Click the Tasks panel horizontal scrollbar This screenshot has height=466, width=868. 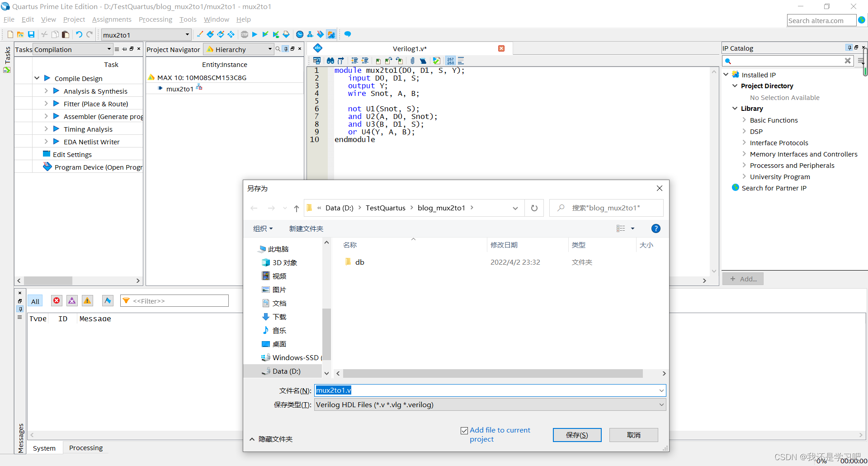pyautogui.click(x=48, y=281)
